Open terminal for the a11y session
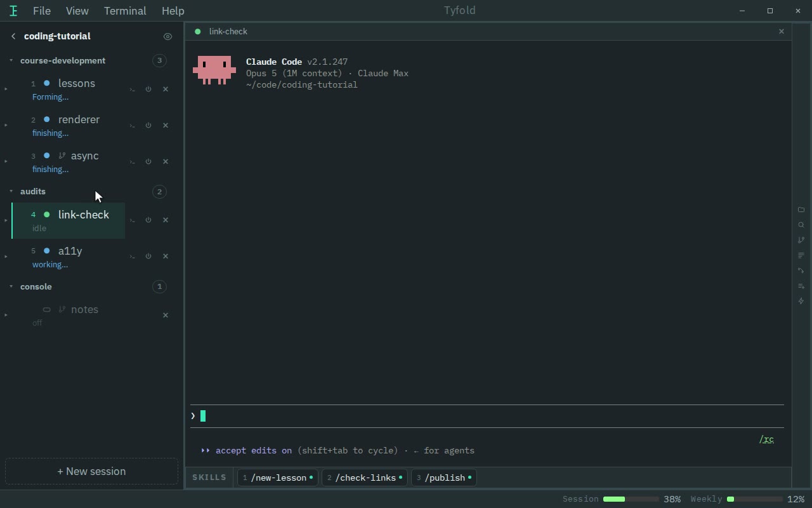 [132, 257]
